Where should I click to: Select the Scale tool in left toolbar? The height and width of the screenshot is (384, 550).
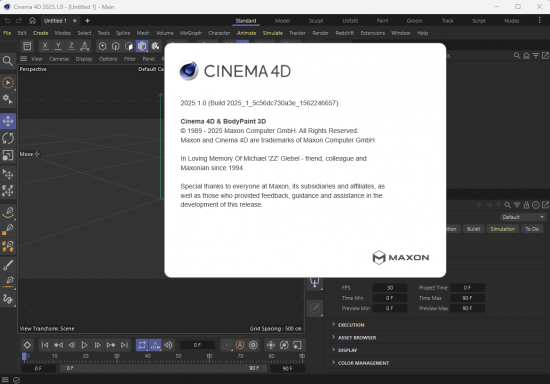(8, 155)
